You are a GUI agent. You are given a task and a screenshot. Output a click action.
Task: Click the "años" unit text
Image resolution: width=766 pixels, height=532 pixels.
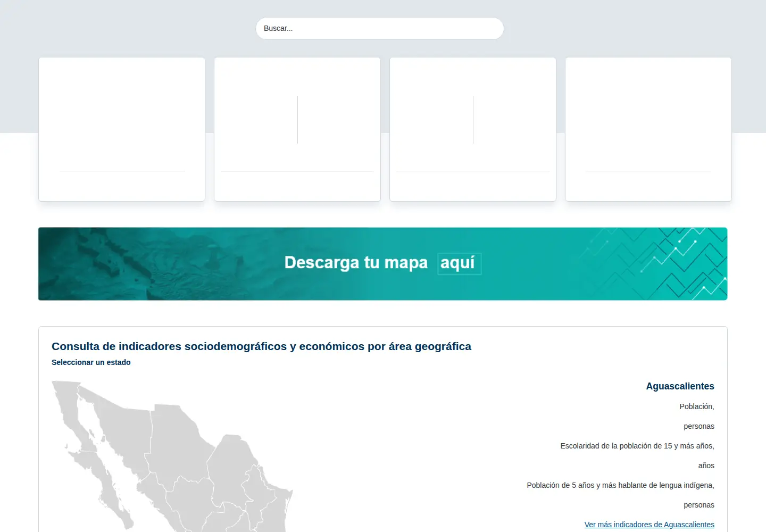tap(706, 465)
